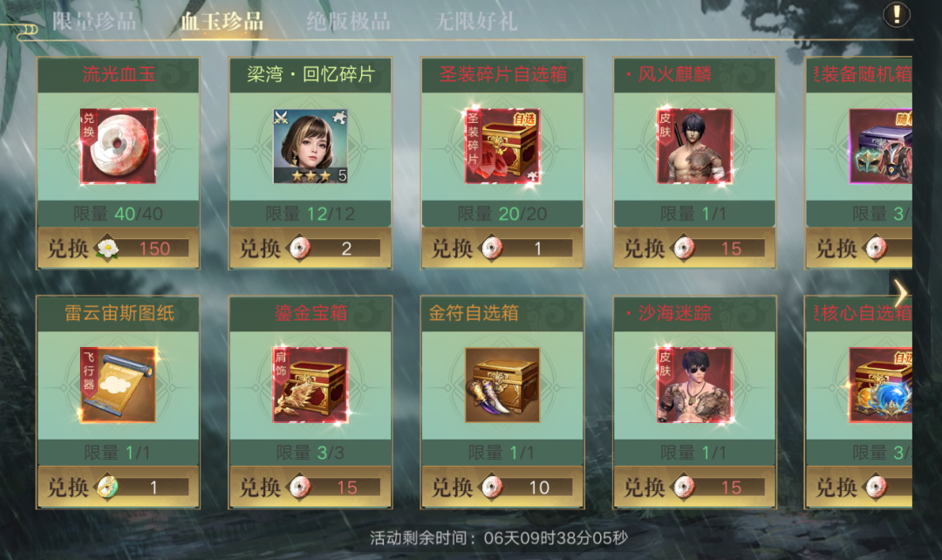Screen dimensions: 942x560
Task: Select the partially visible 核心自选箱 card
Action: [x=859, y=403]
